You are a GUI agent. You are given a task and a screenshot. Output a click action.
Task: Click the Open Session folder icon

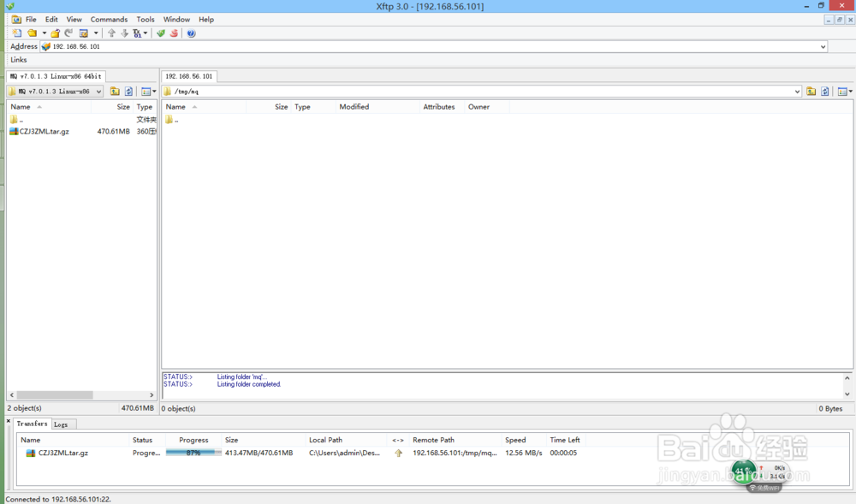[33, 33]
